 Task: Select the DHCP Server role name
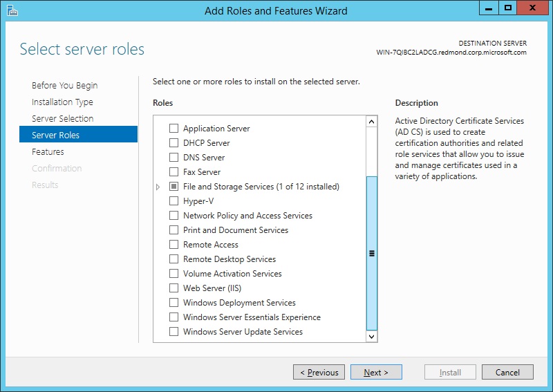pos(206,143)
